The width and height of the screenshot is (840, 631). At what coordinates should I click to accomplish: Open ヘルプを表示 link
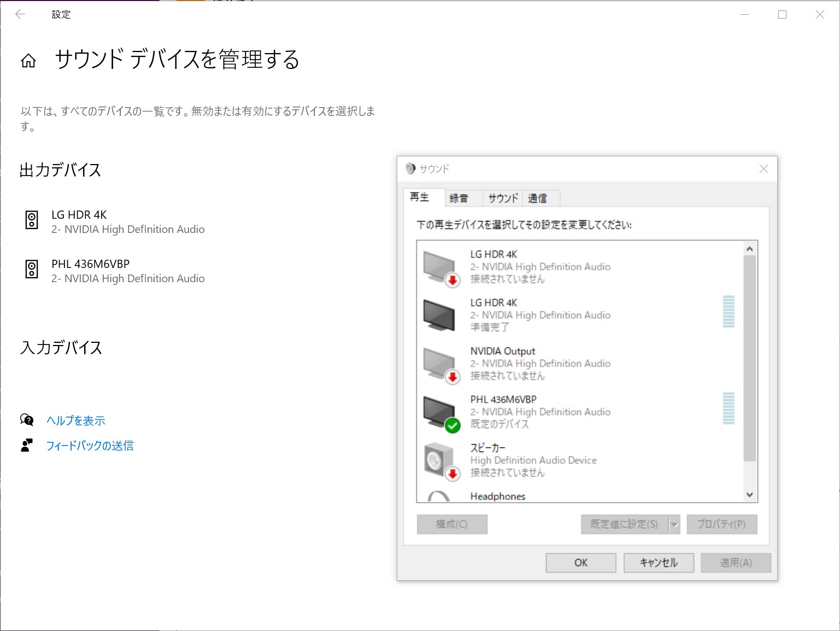click(76, 421)
